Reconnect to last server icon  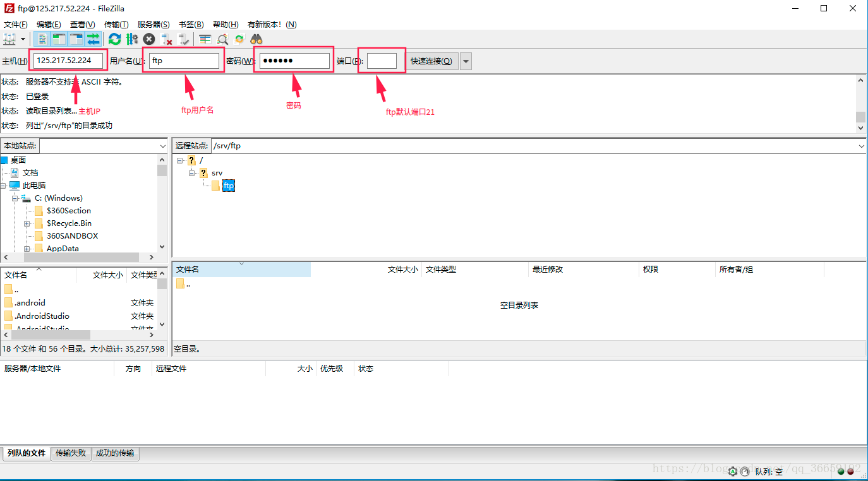pyautogui.click(x=184, y=39)
